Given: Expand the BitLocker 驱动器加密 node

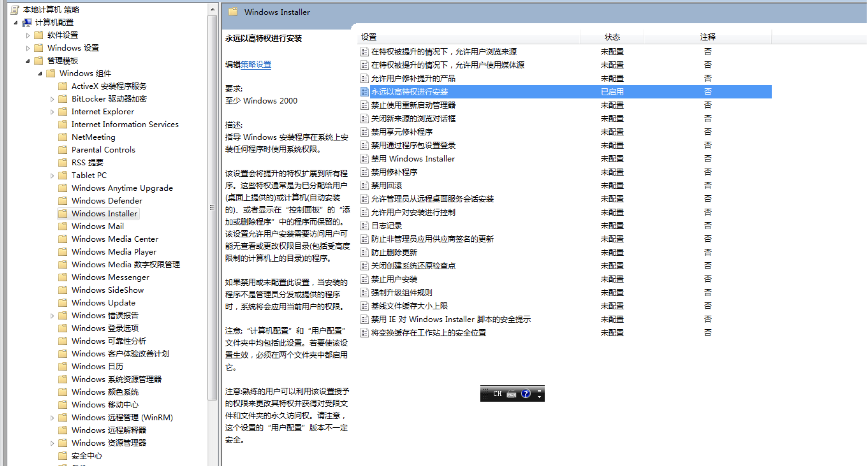Looking at the screenshot, I should pyautogui.click(x=52, y=99).
